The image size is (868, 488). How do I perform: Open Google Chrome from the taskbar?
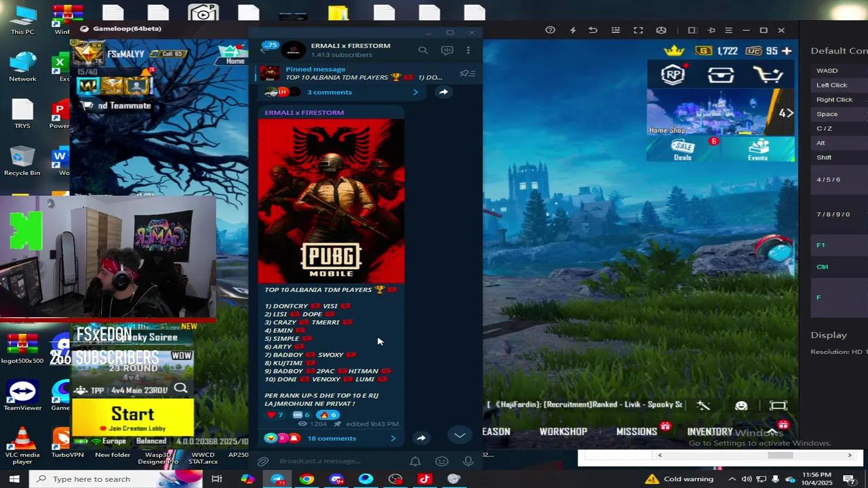pos(307,479)
